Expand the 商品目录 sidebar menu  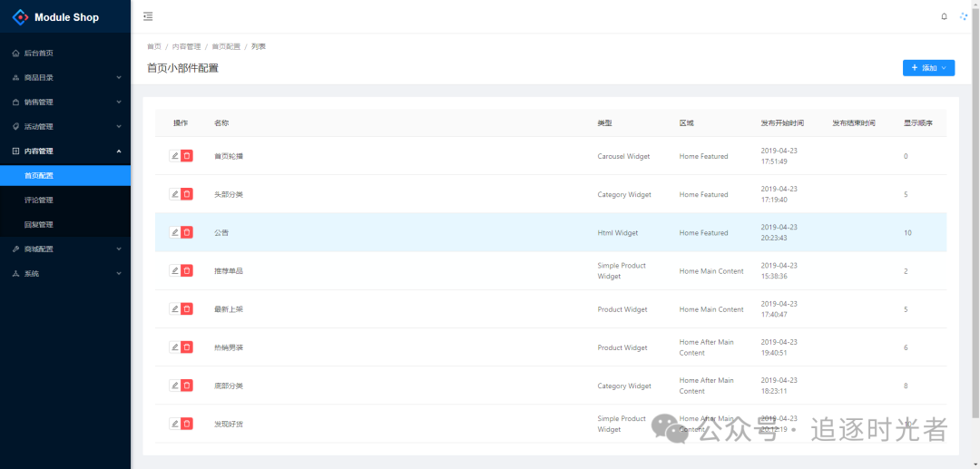pyautogui.click(x=65, y=77)
